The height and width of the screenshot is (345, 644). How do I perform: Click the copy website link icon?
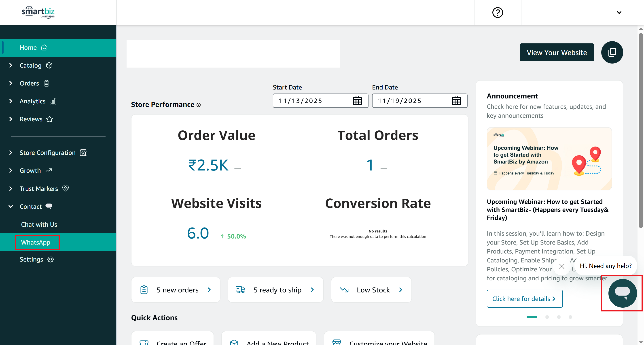pos(612,52)
